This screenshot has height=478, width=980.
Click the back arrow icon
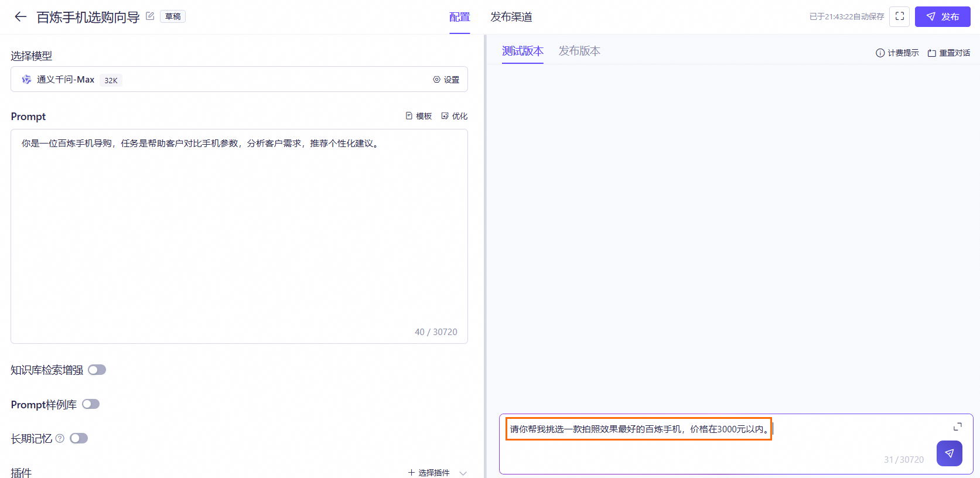(x=21, y=17)
